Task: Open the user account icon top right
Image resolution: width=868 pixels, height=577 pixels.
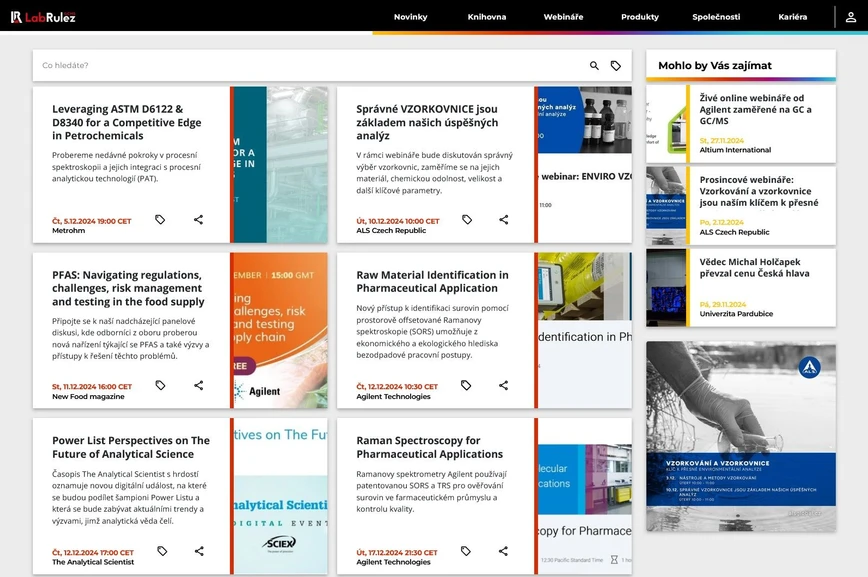Action: point(849,17)
